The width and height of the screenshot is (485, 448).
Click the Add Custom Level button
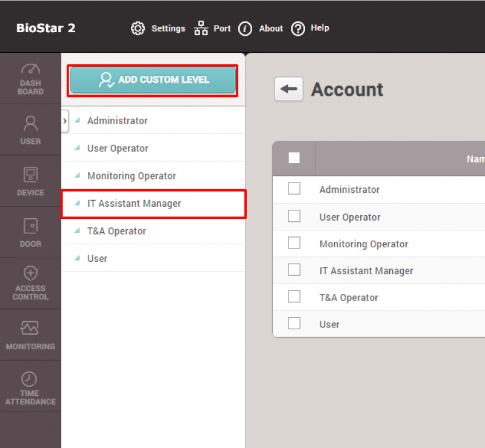(153, 80)
